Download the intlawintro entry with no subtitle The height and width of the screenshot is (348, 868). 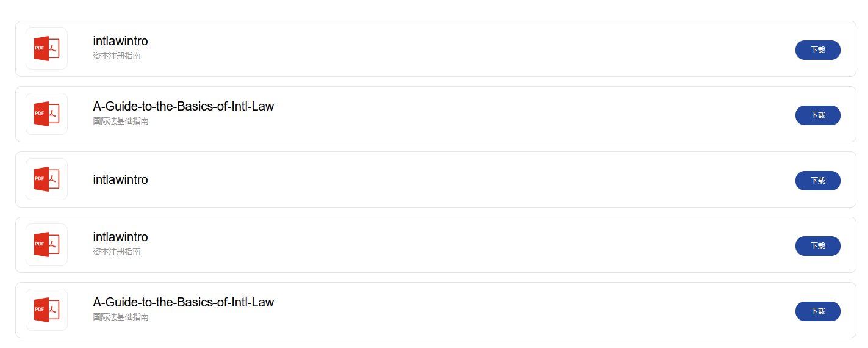(x=817, y=181)
